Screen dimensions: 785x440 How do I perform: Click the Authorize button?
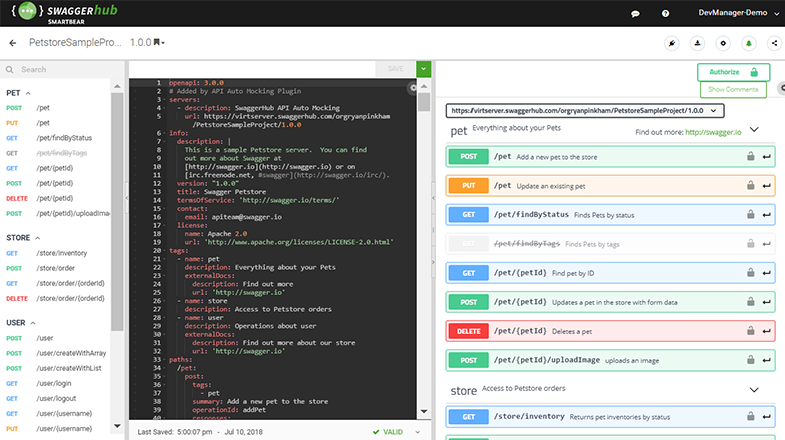tap(733, 72)
